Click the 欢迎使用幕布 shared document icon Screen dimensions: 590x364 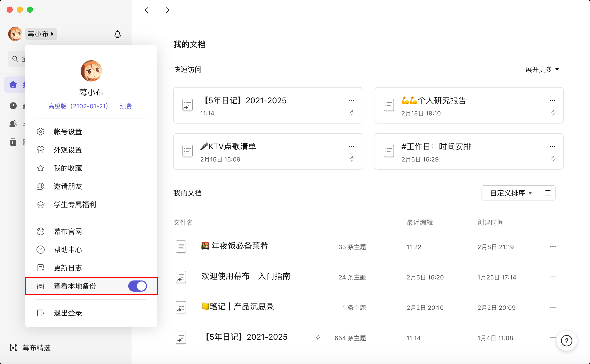[x=181, y=277]
